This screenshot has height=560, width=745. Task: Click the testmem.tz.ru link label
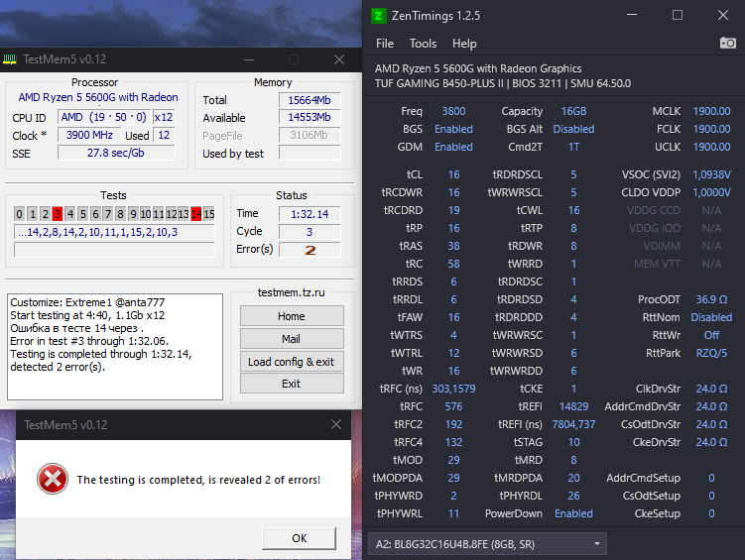292,292
